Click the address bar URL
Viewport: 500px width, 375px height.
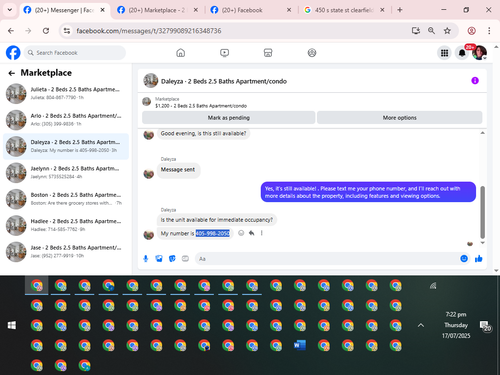coord(149,31)
